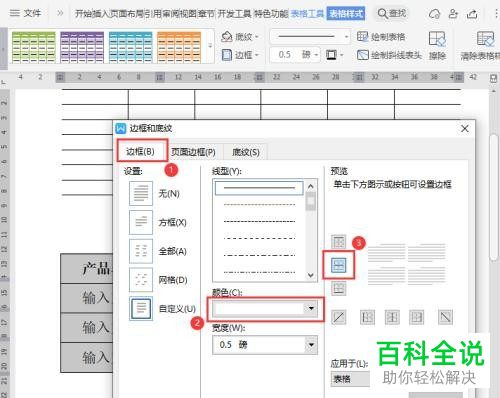Viewport: 500px width, 398px height.
Task: Toggle the bottom border preview button
Action: coord(339,288)
